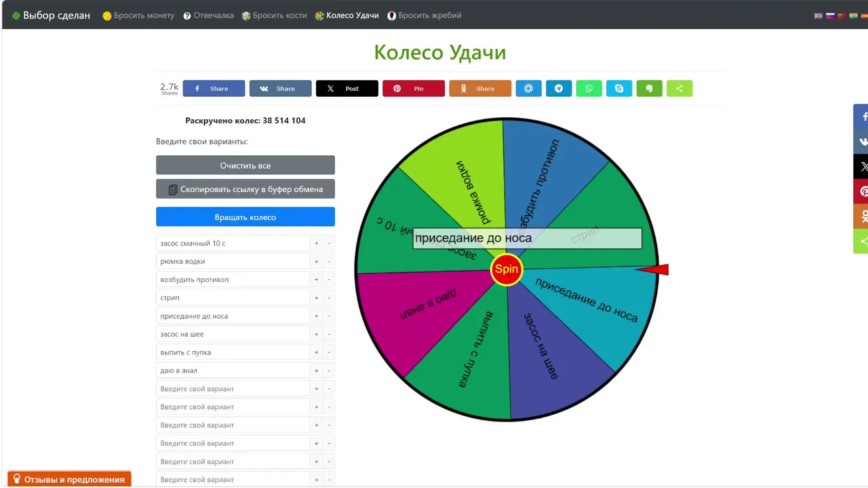
Task: Send via the Mail.ru @ icon
Action: tap(528, 88)
